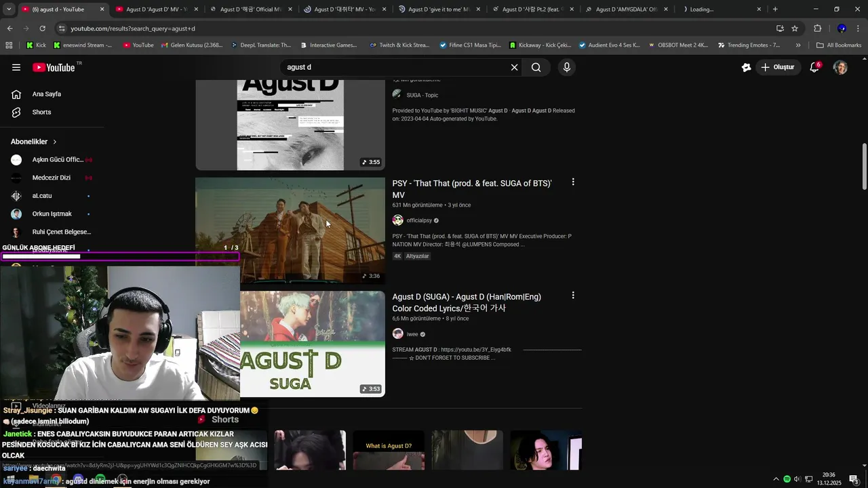Bookmark this page with the star icon
This screenshot has height=488, width=868.
tap(795, 28)
